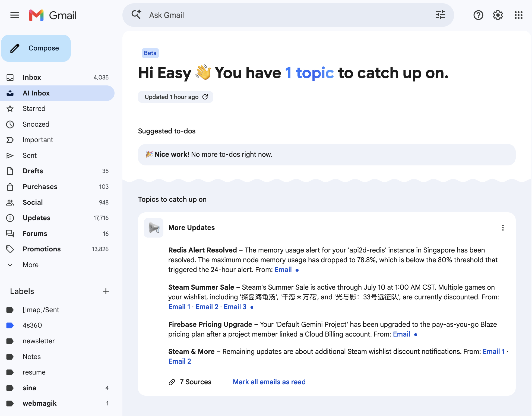Screen dimensions: 532x416
Task: Open the sina label
Action: click(x=57, y=388)
